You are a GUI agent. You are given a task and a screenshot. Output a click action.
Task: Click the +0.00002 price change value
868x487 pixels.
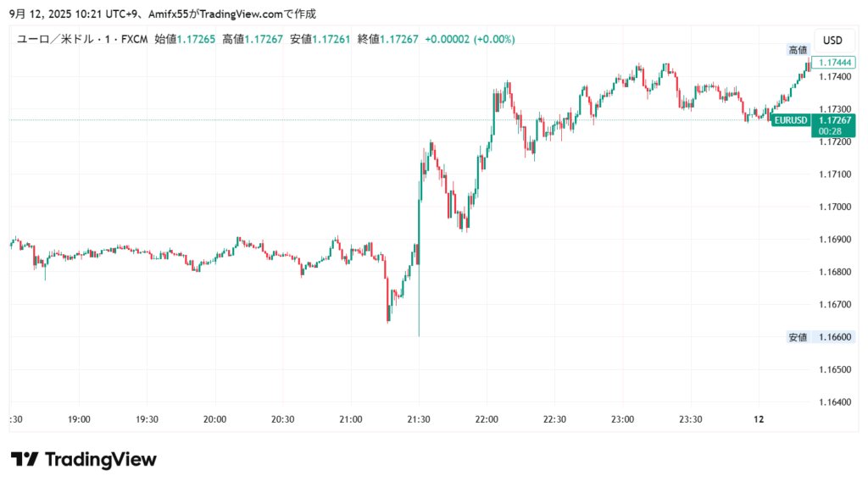click(446, 40)
